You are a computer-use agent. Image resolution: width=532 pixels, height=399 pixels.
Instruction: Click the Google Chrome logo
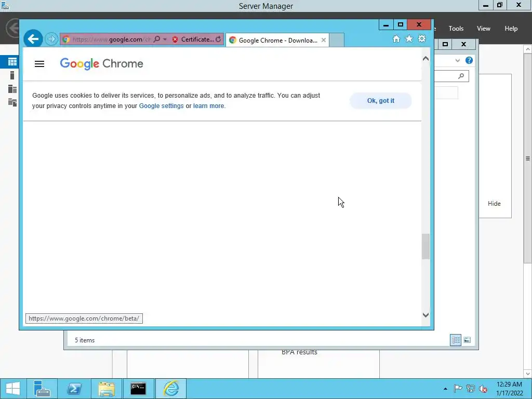point(101,63)
